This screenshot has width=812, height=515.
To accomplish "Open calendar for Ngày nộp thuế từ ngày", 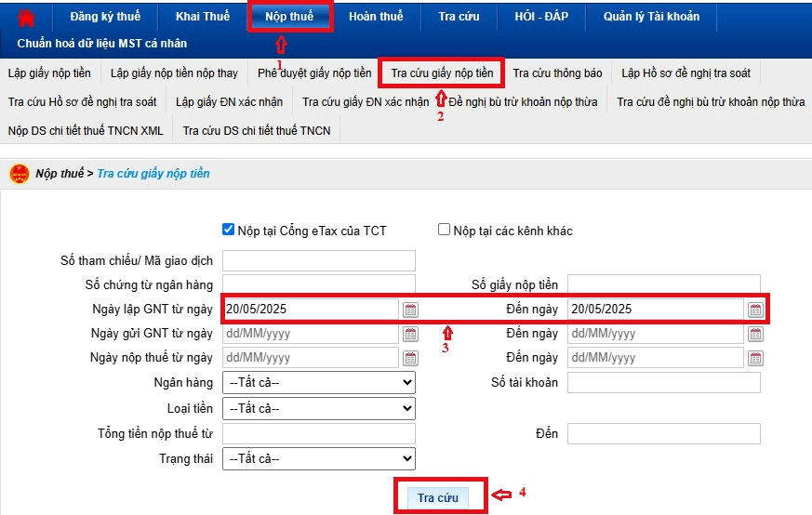I will pos(410,358).
